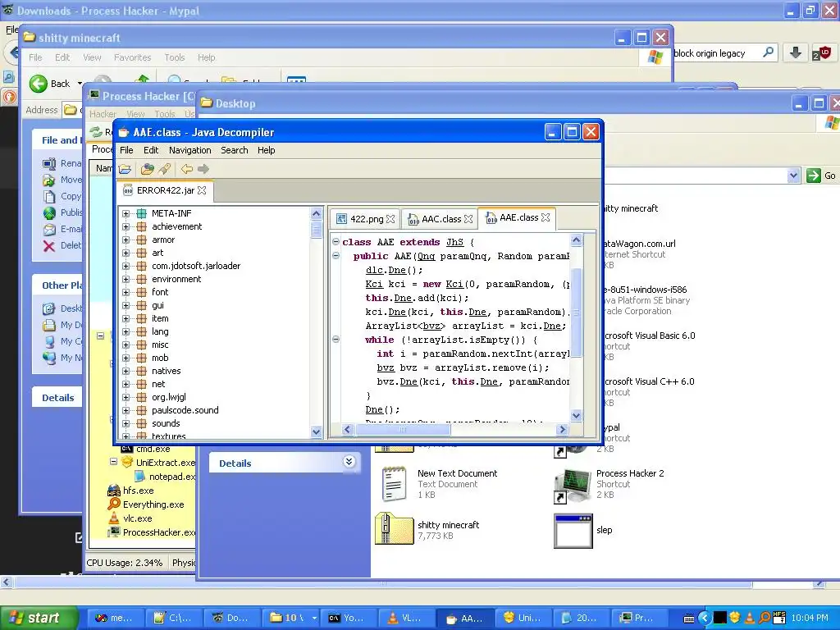Open the Favorites menu in shitty minecraft window
Screen dimensions: 840x630
click(x=132, y=57)
